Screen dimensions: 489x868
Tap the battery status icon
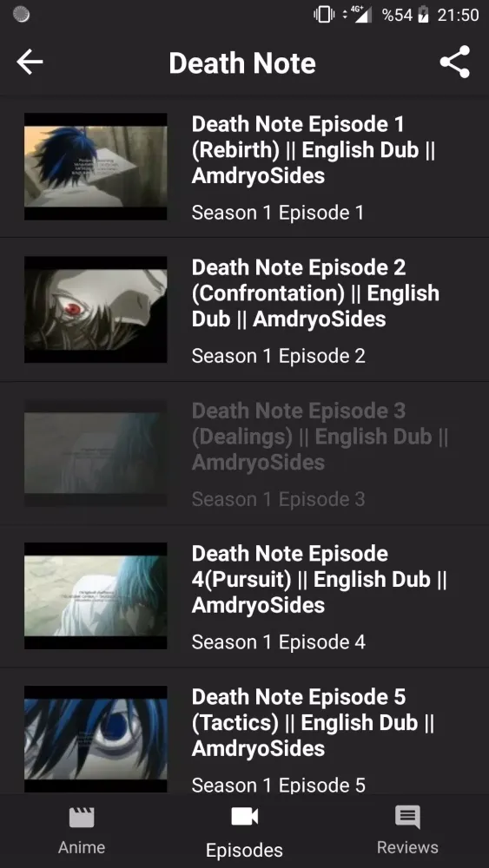424,15
